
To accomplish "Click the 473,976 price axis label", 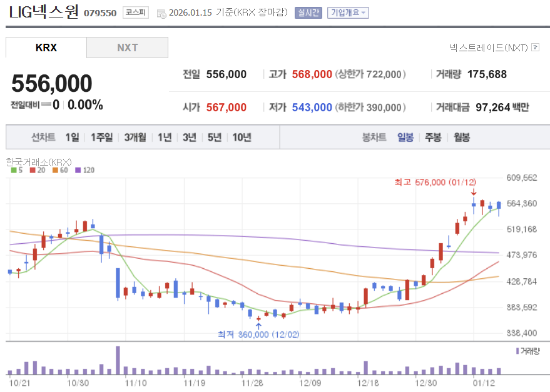I will 522,255.
